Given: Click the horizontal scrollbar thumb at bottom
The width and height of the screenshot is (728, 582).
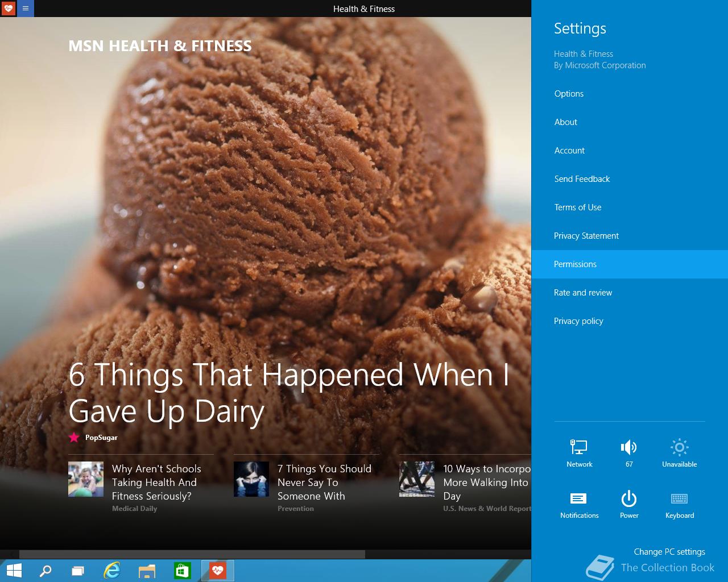Looking at the screenshot, I should coord(192,554).
